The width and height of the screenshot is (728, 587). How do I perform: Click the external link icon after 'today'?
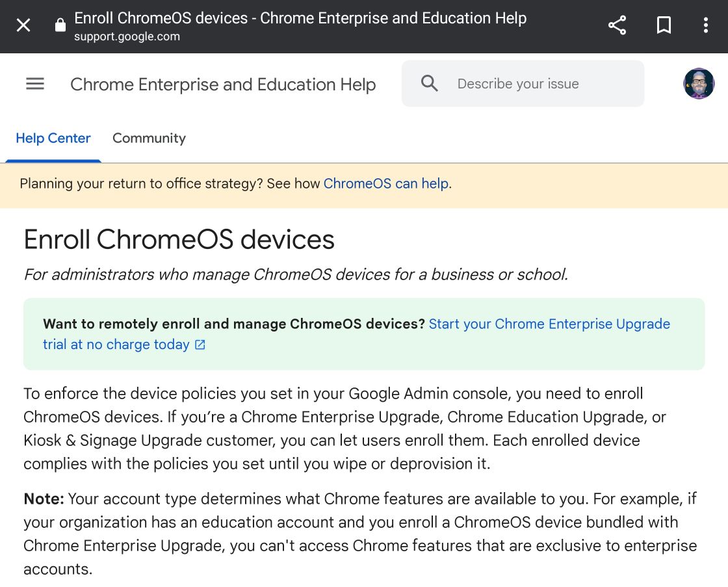point(200,345)
